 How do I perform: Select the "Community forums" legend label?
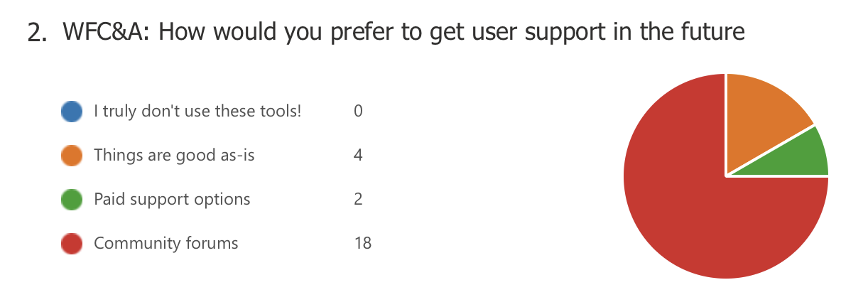166,244
